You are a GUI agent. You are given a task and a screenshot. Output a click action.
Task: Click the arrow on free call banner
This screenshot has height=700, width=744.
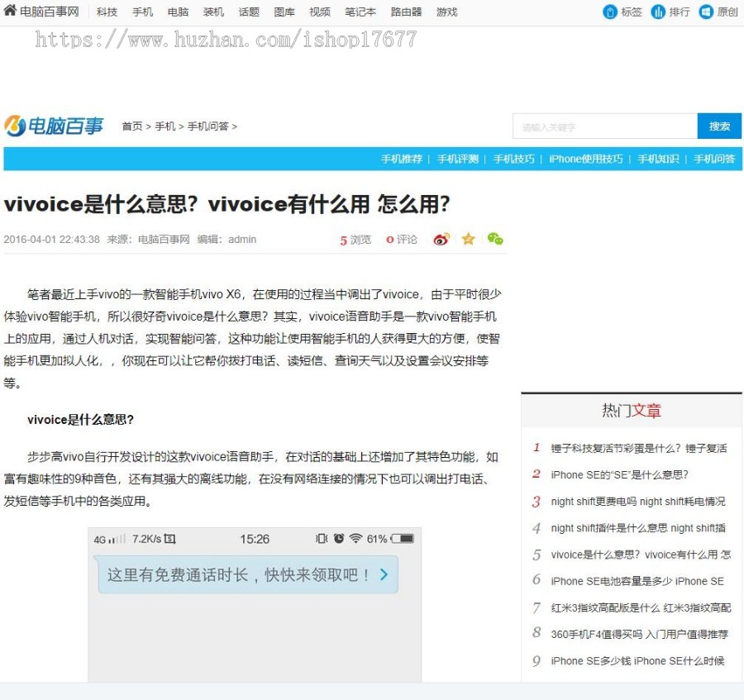click(384, 575)
